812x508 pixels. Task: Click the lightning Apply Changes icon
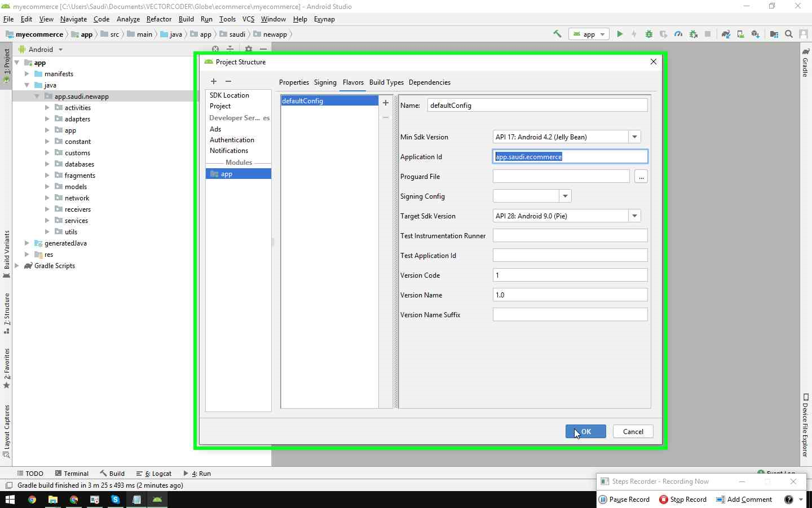pyautogui.click(x=634, y=34)
